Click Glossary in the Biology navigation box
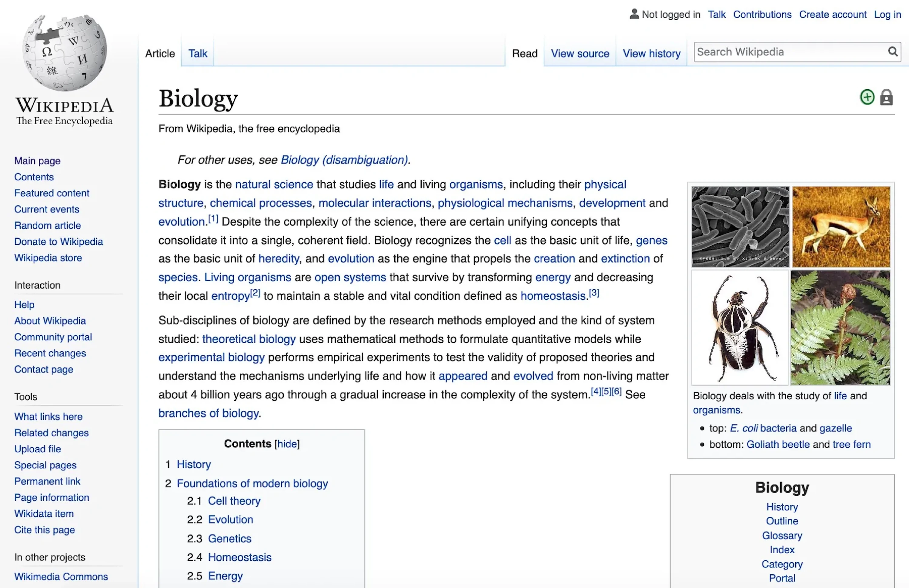This screenshot has width=909, height=588. 782,535
